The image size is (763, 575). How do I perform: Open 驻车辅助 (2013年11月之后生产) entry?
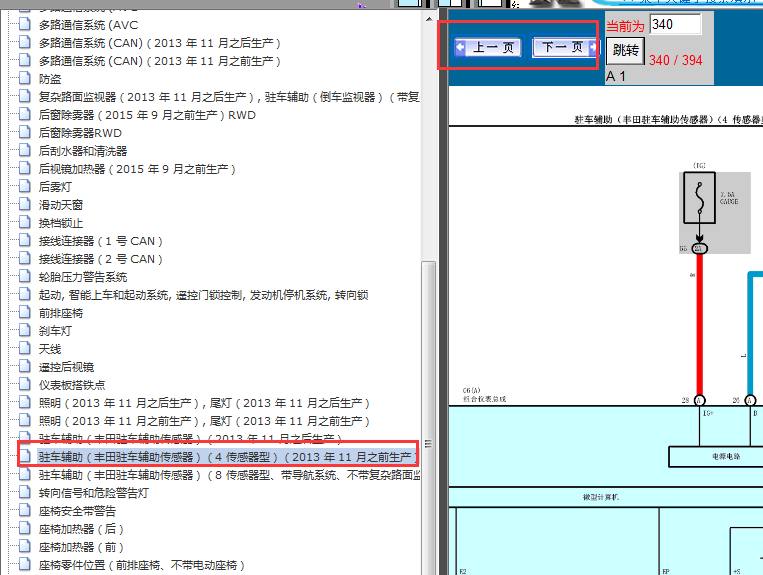point(190,437)
